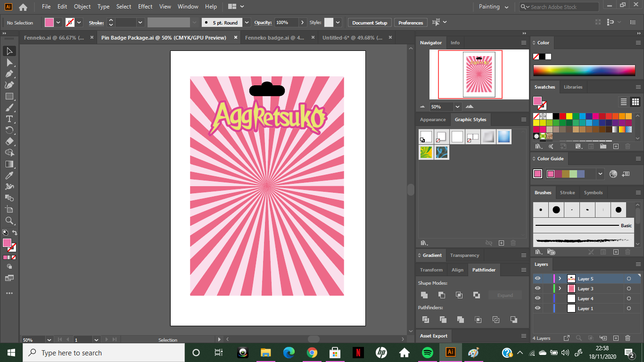The height and width of the screenshot is (362, 644).
Task: Choose the Eraser tool
Action: tap(9, 141)
